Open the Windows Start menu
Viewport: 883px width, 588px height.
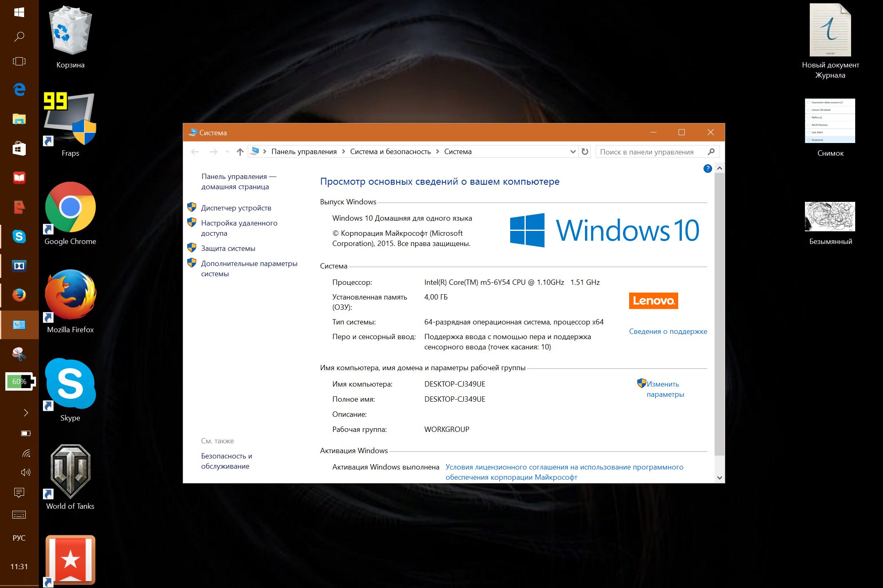click(19, 12)
